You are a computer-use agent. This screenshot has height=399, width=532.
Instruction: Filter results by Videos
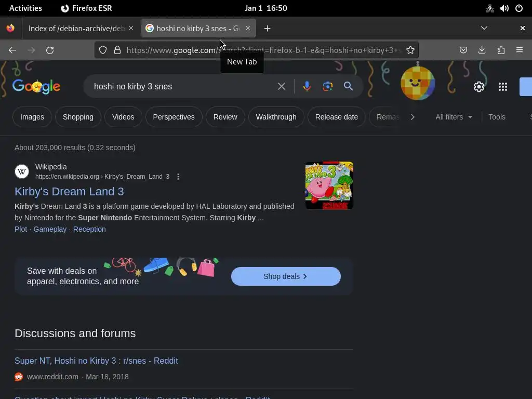point(123,117)
